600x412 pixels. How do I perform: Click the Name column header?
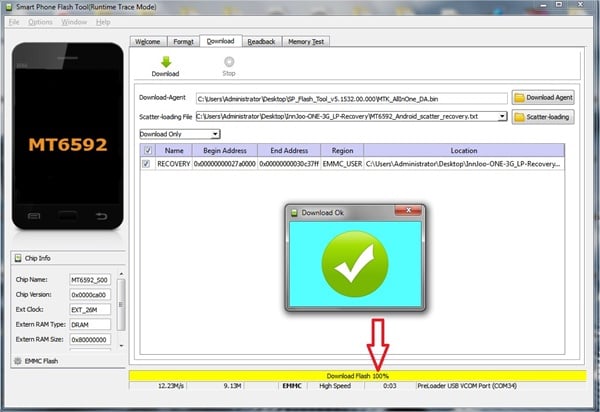pos(174,150)
